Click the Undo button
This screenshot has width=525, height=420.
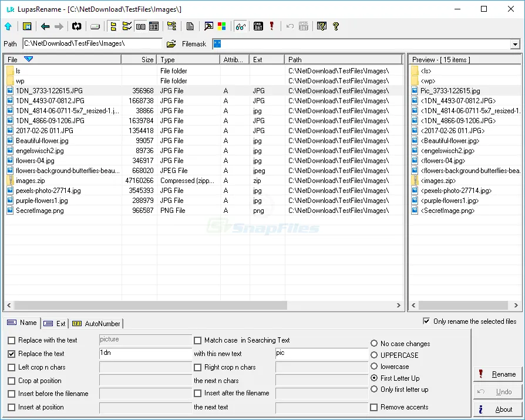click(497, 392)
